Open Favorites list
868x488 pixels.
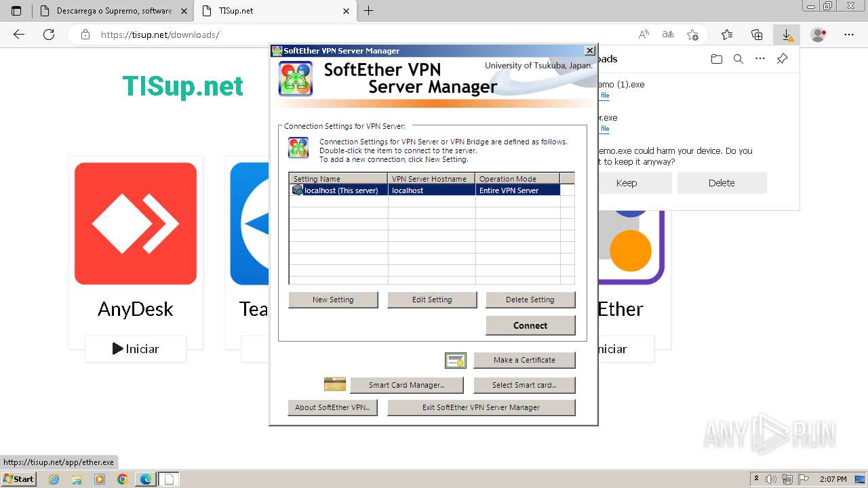tap(727, 35)
